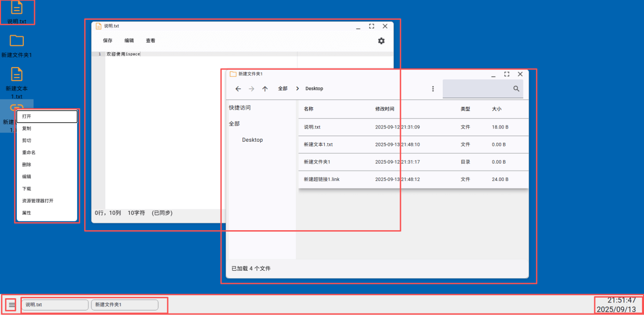644x315 pixels.
Task: Open the three-dot overflow menu
Action: pyautogui.click(x=433, y=88)
